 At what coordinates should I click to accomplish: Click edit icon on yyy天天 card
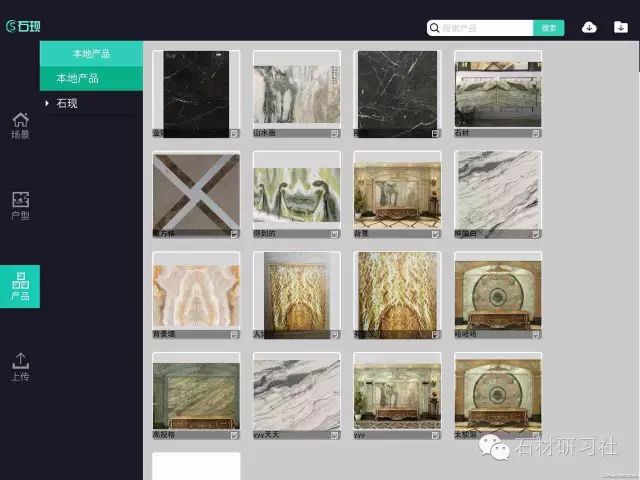click(x=334, y=436)
